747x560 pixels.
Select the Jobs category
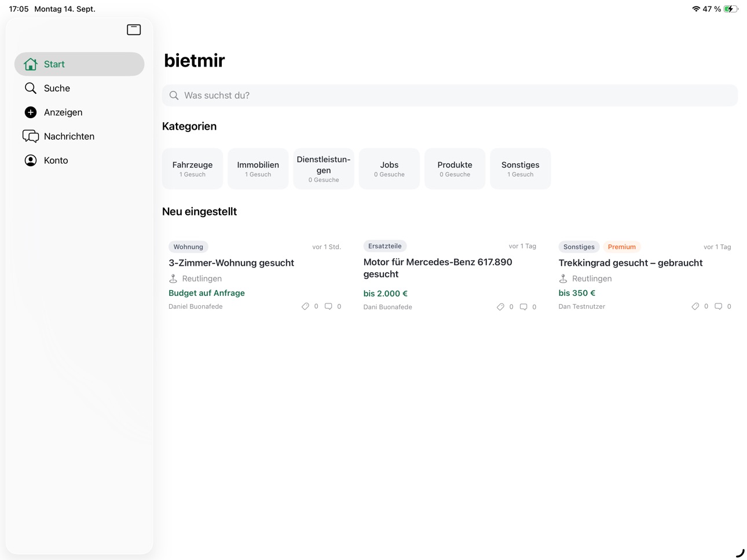click(x=389, y=169)
